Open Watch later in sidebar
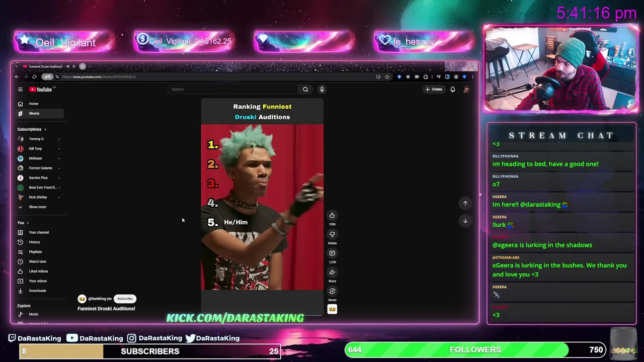Screen dimensions: 644x362 (40, 261)
